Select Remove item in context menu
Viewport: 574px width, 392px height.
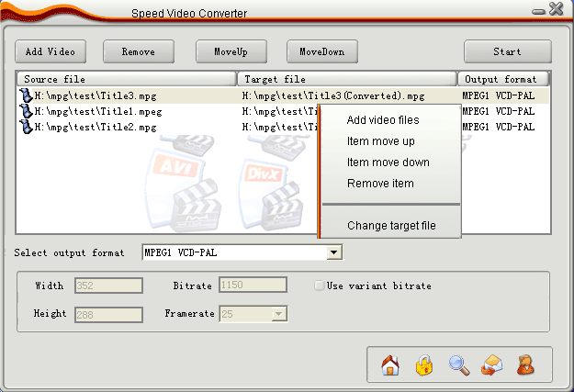pos(380,184)
